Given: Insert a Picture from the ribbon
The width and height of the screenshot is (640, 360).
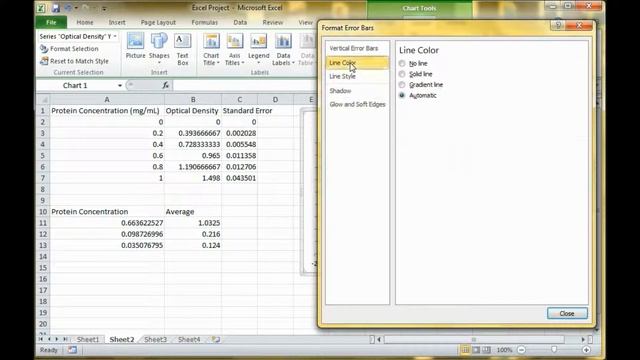Looking at the screenshot, I should coord(136,46).
